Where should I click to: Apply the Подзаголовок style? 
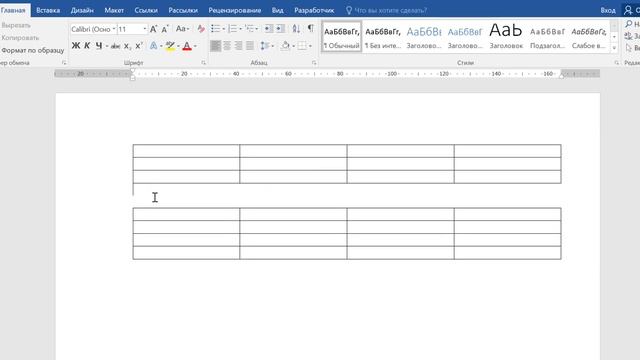tap(547, 37)
